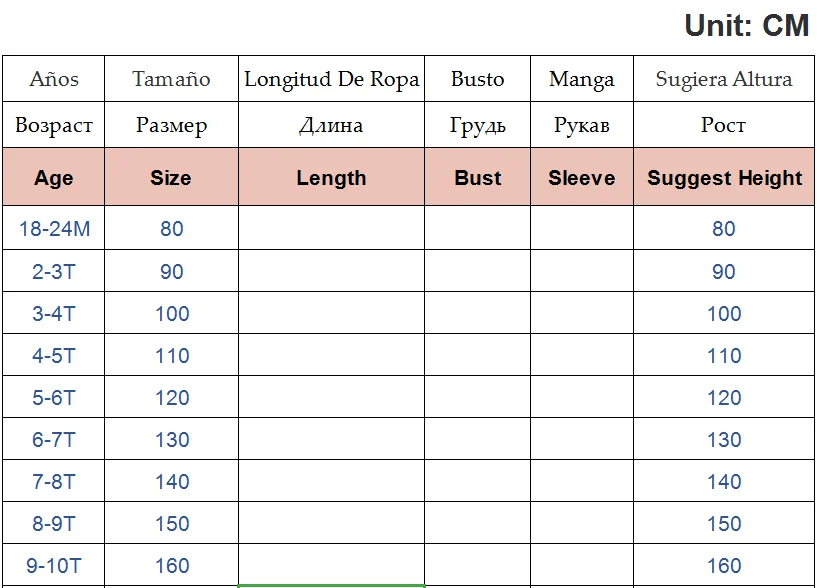Click the "Longitud De Ropa" header cell
Viewport: 817px width, 588px height.
331,79
